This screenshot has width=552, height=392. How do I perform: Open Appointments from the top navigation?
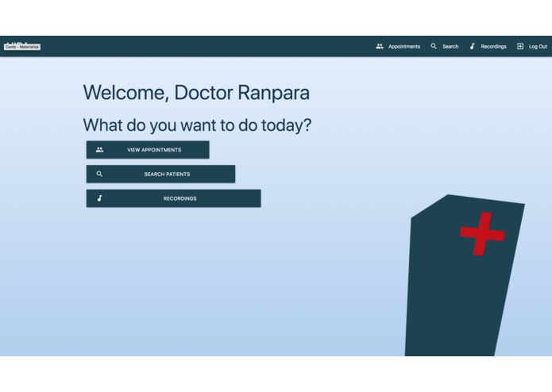[x=404, y=46]
